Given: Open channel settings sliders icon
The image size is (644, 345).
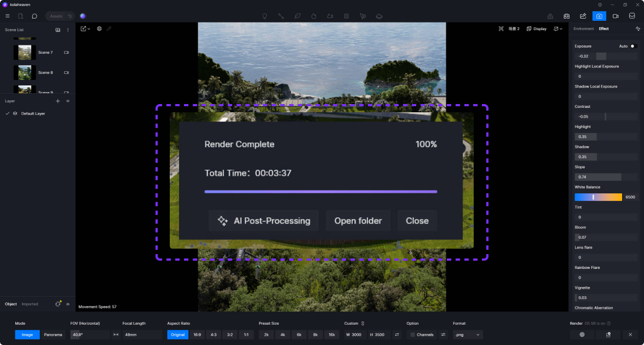Looking at the screenshot, I should [x=443, y=335].
